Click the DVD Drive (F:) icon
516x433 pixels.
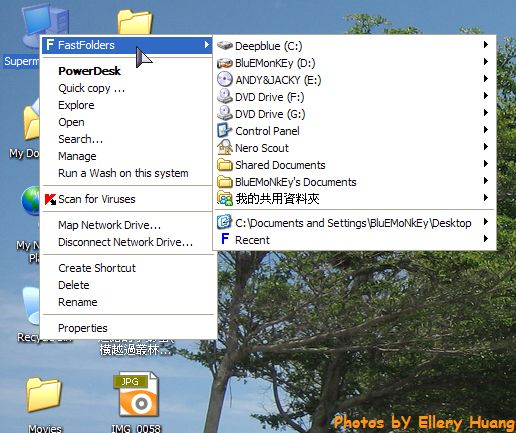pos(225,97)
